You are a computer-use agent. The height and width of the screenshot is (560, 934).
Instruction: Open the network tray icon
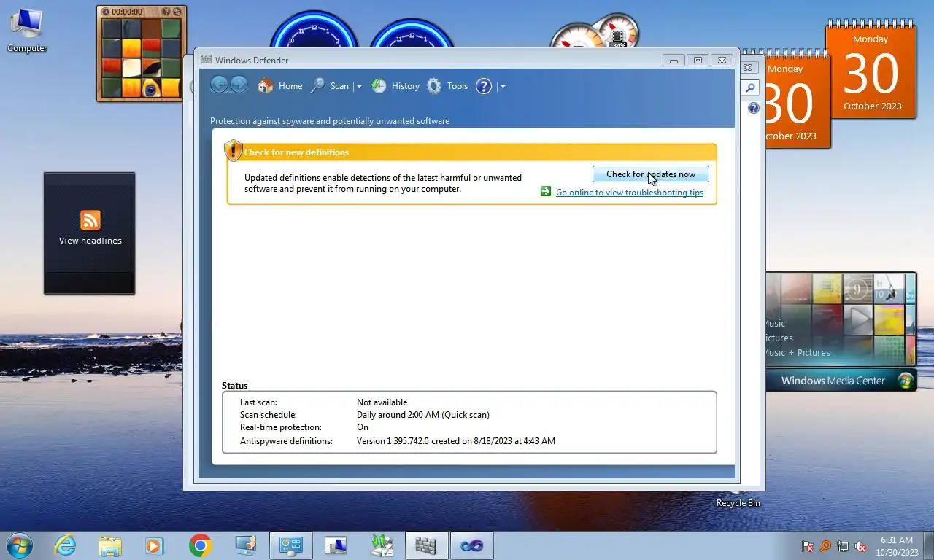(x=843, y=546)
